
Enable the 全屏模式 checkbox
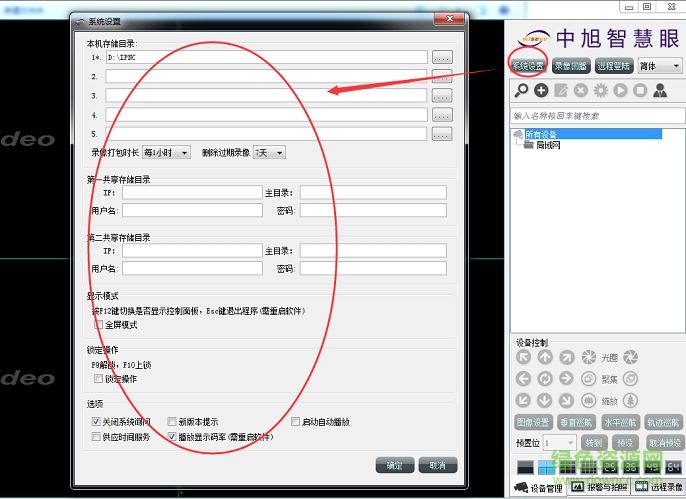click(x=98, y=324)
